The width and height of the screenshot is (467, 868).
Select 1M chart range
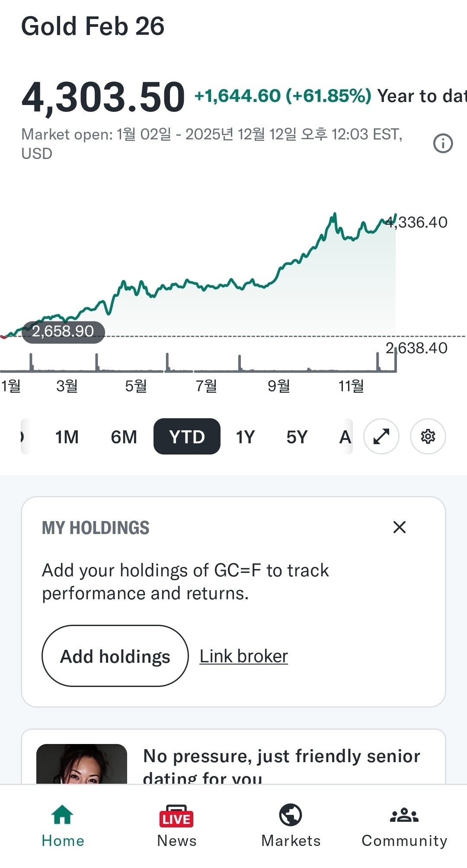click(67, 437)
